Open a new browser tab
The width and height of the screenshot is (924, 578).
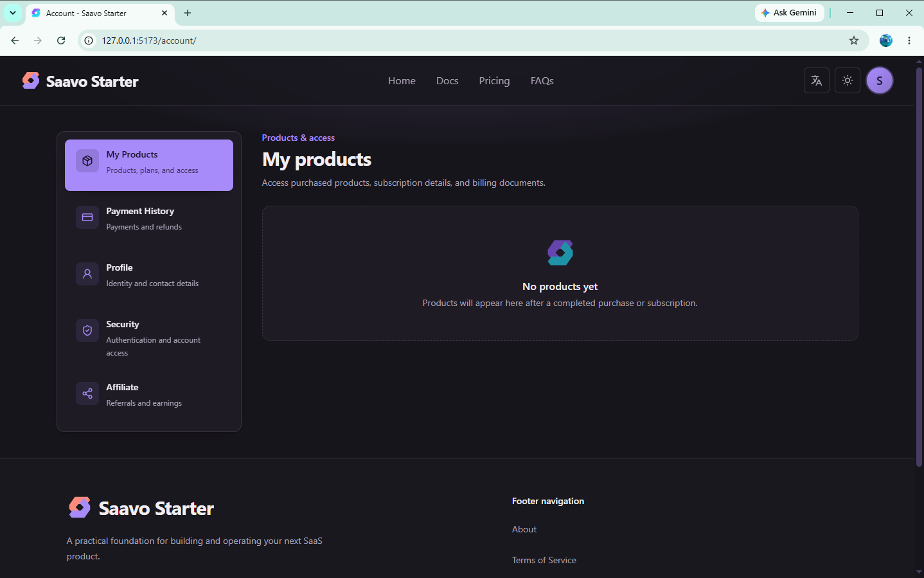click(188, 13)
